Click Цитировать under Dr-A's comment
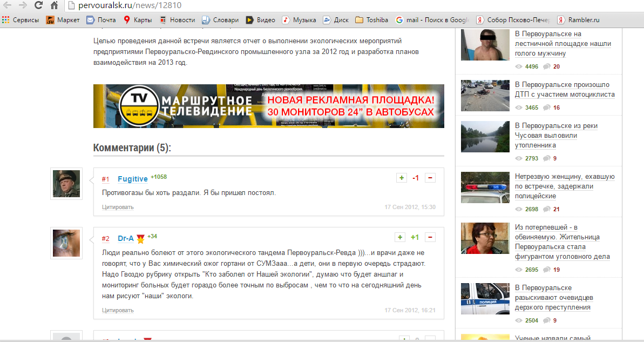Screen dimensions: 644x342 click(x=118, y=310)
